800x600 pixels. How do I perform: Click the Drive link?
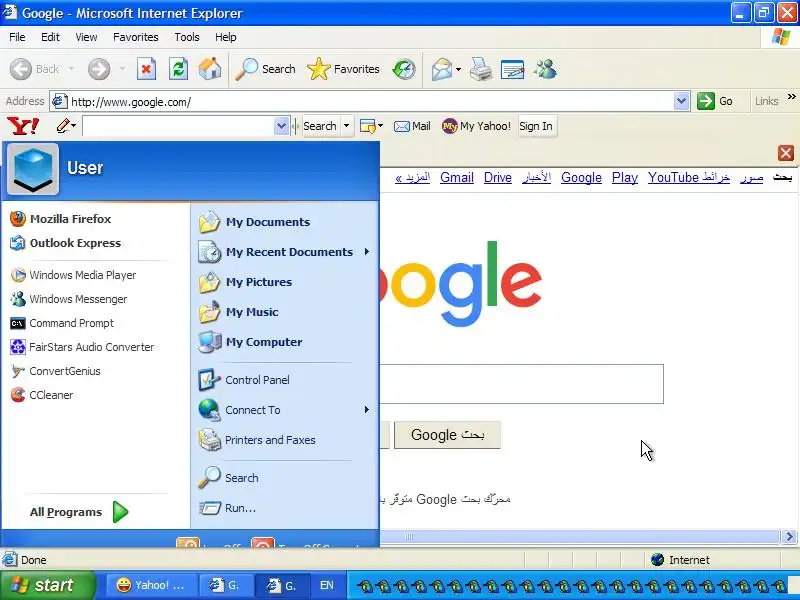point(497,178)
